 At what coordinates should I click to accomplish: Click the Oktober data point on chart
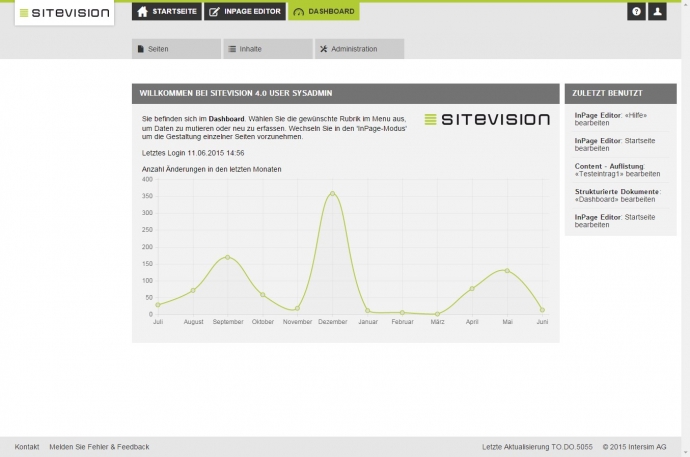tap(263, 295)
